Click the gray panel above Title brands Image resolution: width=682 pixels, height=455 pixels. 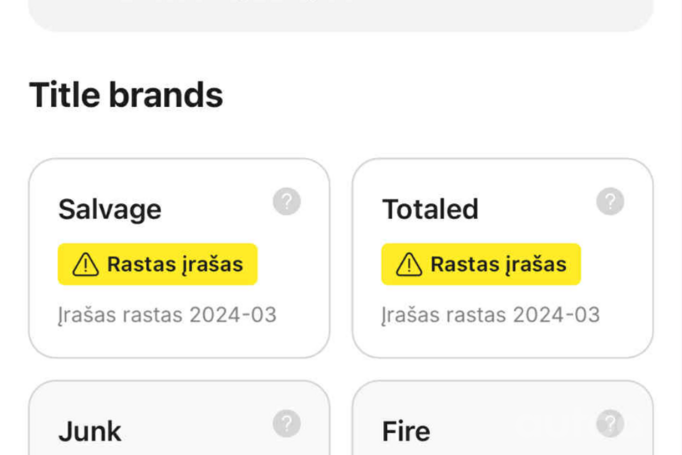pyautogui.click(x=340, y=14)
